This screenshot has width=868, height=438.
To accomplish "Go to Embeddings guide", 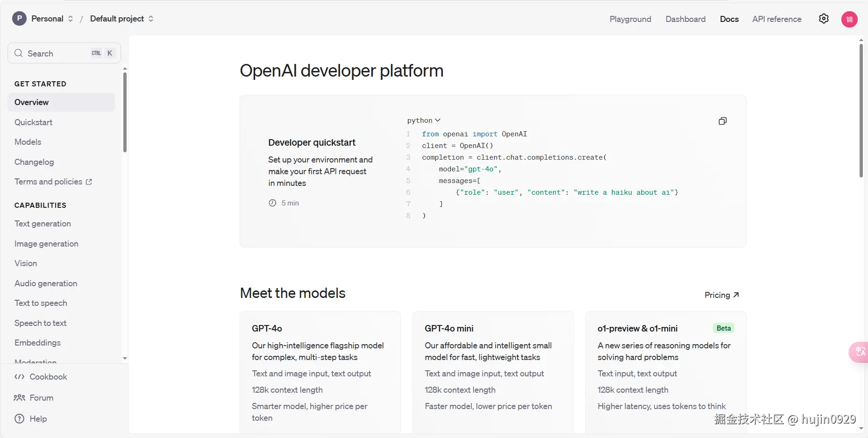I will click(x=37, y=343).
